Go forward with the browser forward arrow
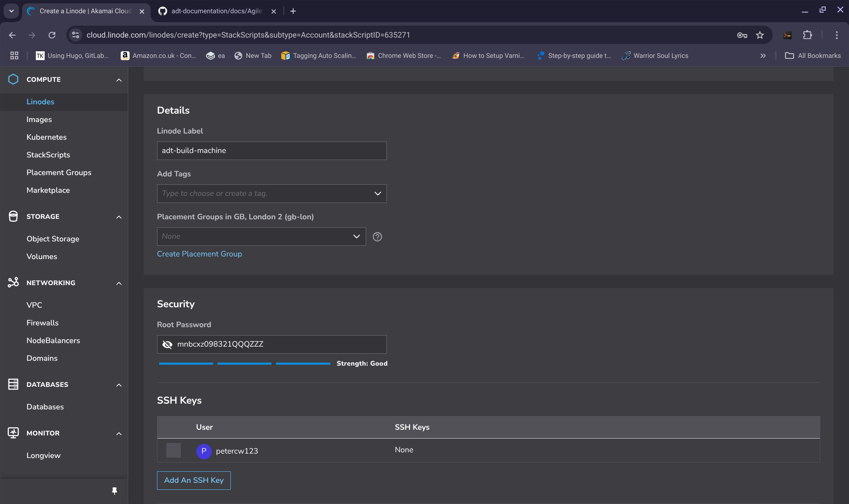 pyautogui.click(x=32, y=35)
